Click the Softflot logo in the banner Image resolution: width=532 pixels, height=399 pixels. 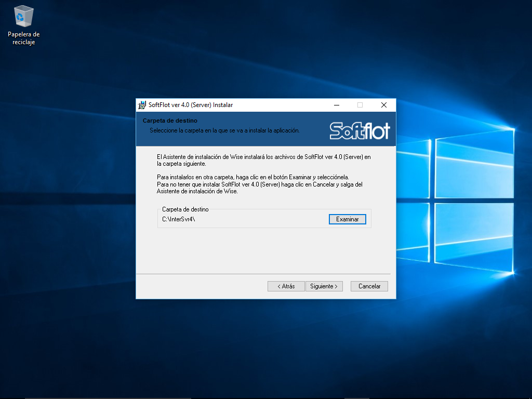tap(360, 130)
